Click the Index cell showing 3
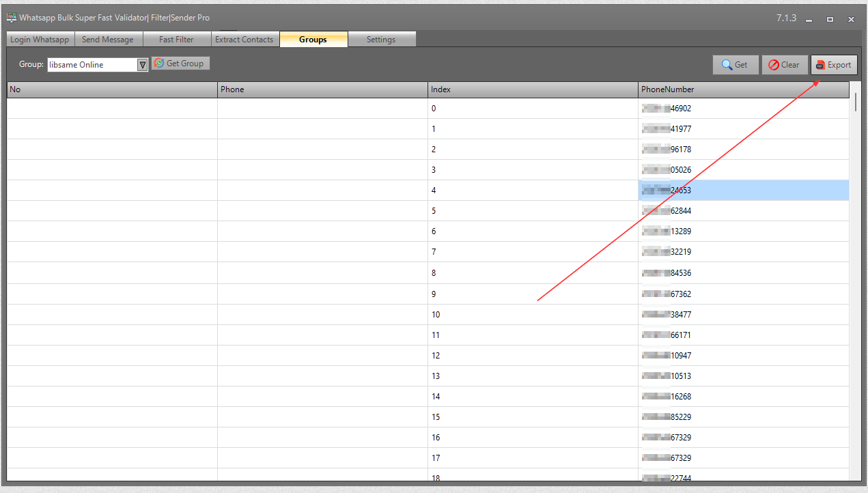 (x=533, y=170)
